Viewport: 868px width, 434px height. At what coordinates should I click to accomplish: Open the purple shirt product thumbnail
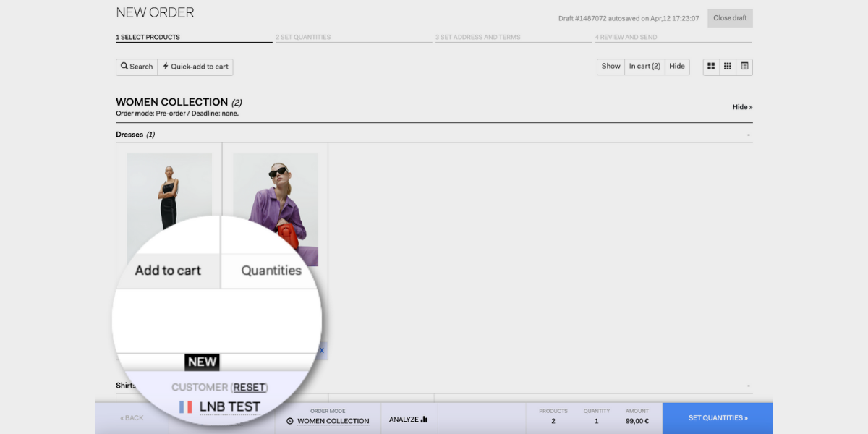276,209
